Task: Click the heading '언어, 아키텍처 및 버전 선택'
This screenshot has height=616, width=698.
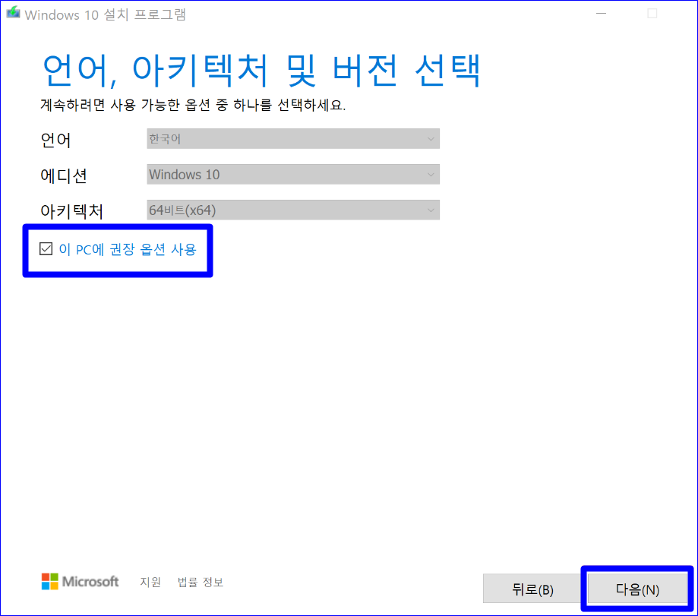Action: [x=262, y=71]
